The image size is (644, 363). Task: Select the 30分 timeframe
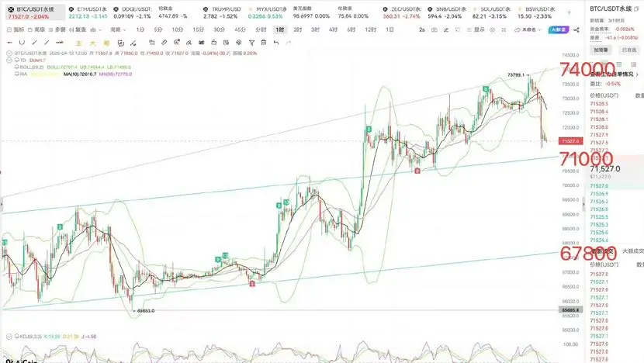click(220, 29)
